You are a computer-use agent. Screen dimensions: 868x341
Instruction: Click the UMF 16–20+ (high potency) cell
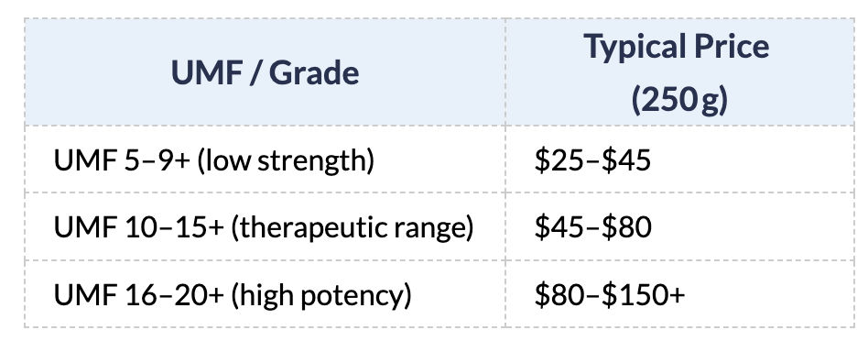coord(265,293)
